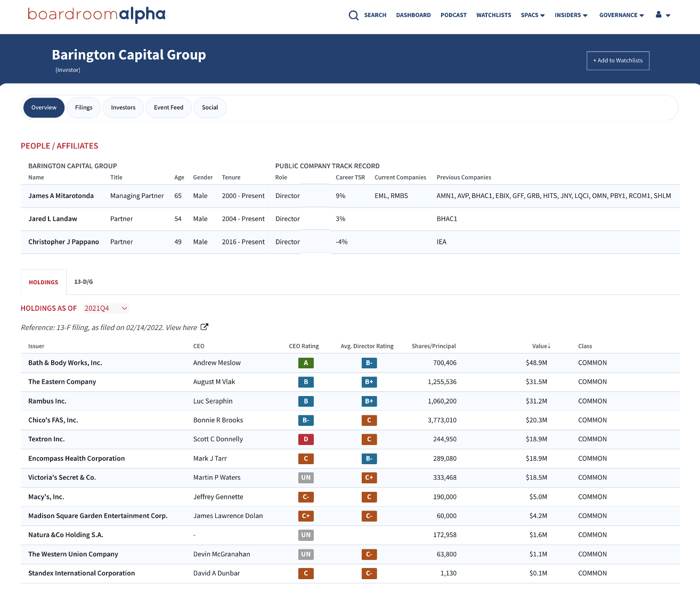Open Encompass Health Corporation issuer page
The height and width of the screenshot is (593, 700).
[x=76, y=459]
